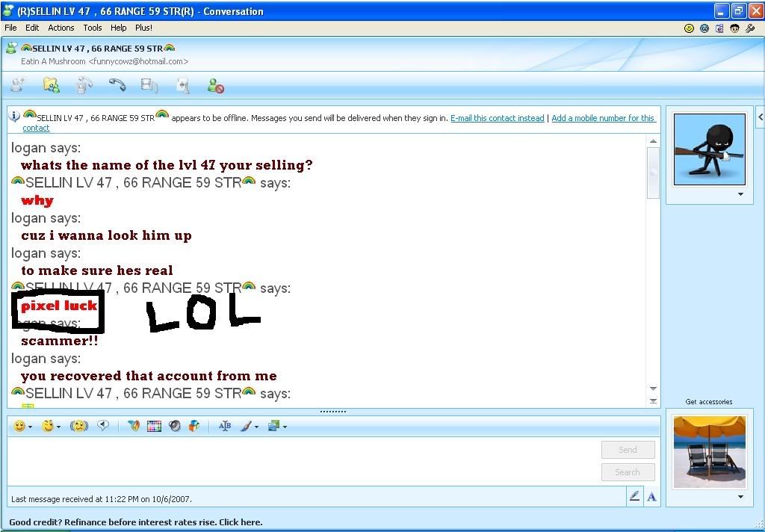Block this contact using the red-circle icon
The image size is (765, 532).
coord(216,86)
